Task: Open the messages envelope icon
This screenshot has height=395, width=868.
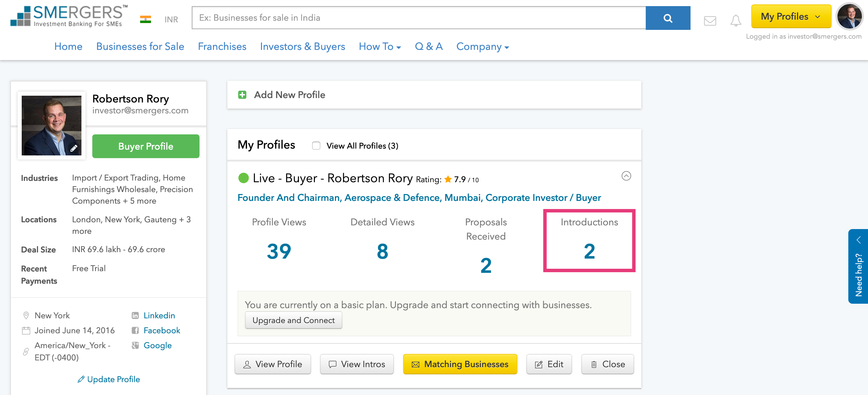Action: click(x=710, y=21)
